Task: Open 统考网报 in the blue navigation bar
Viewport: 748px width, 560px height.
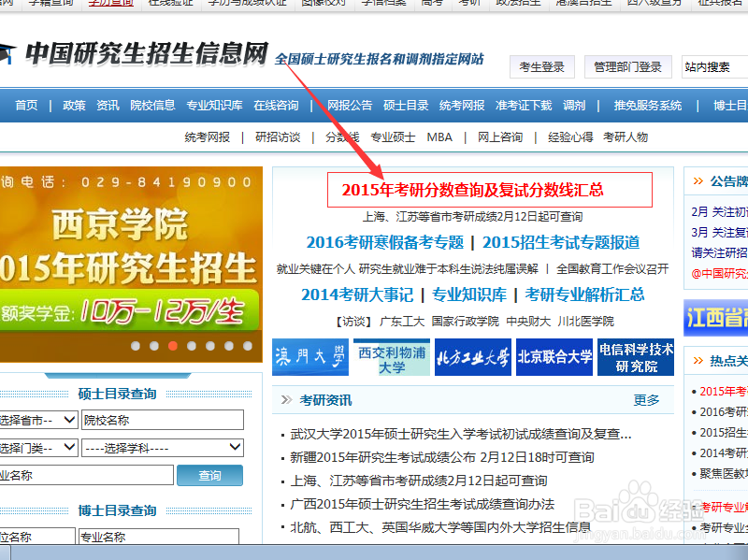Action: point(462,105)
